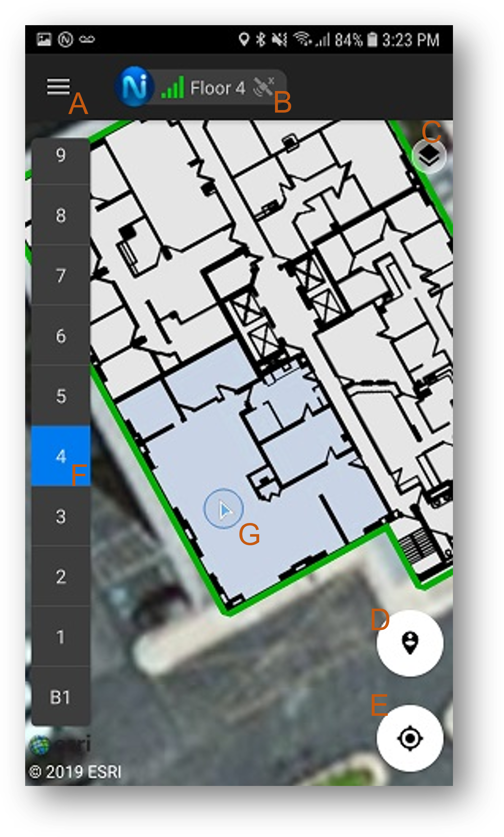Tap the blue Ni app logo

point(135,87)
